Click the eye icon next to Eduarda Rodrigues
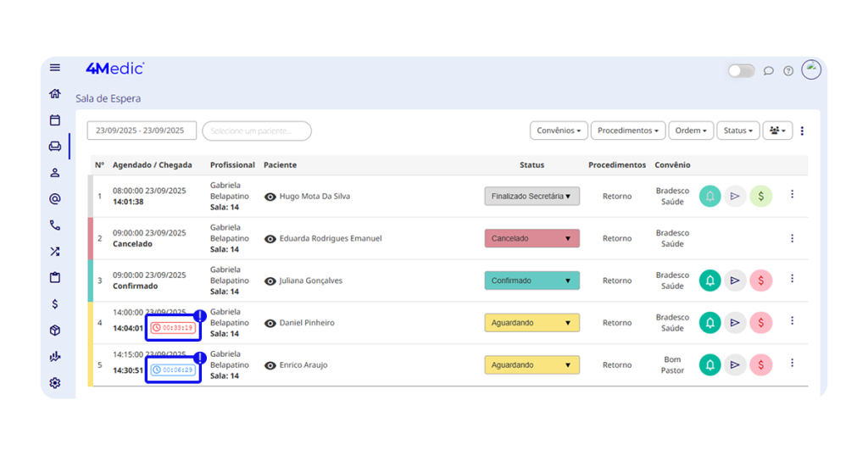 point(270,239)
